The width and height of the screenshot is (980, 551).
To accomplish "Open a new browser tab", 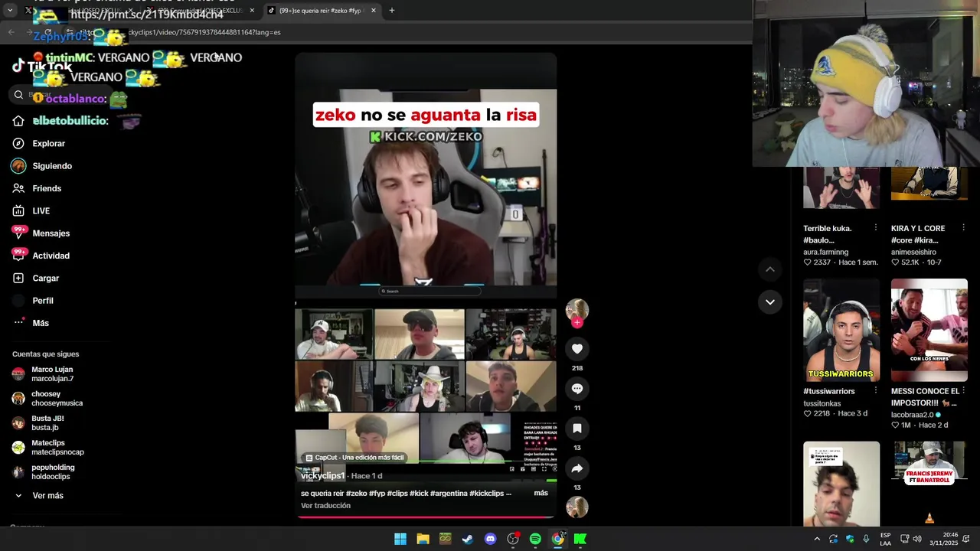I will point(392,11).
